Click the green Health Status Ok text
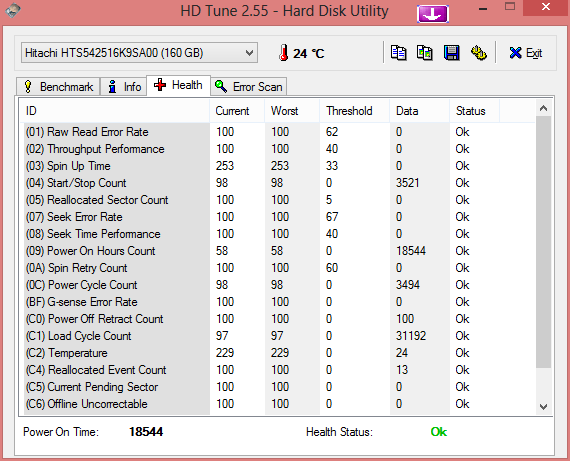The height and width of the screenshot is (461, 570). 439,432
